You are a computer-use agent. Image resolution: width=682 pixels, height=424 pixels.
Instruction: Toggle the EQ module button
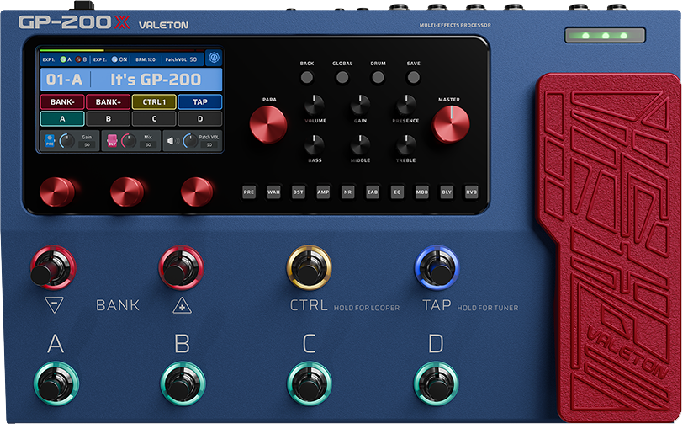click(397, 192)
